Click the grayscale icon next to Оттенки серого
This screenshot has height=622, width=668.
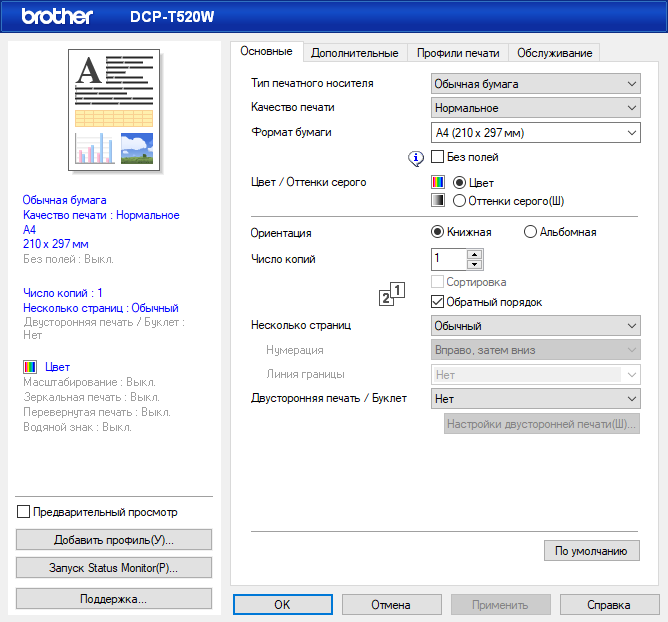438,200
